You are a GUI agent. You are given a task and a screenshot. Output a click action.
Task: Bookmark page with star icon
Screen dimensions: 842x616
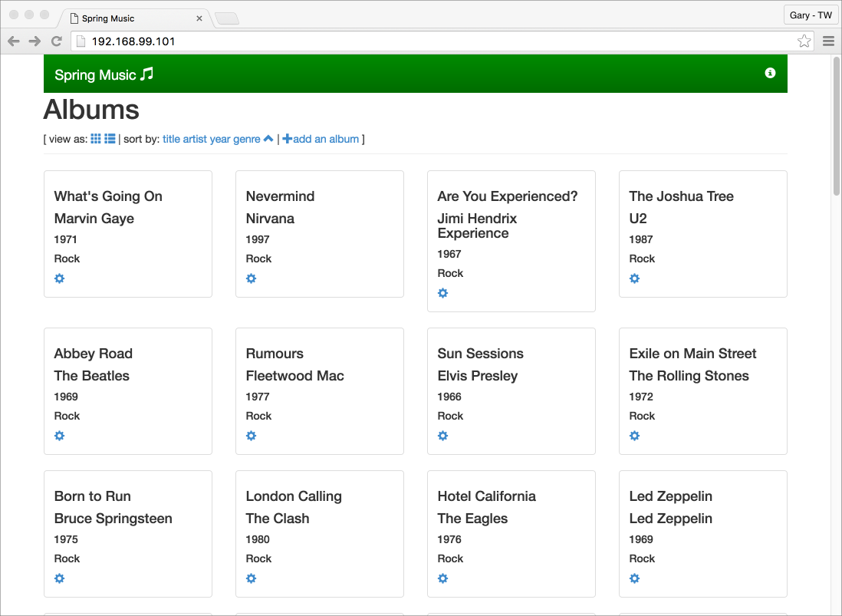coord(804,41)
